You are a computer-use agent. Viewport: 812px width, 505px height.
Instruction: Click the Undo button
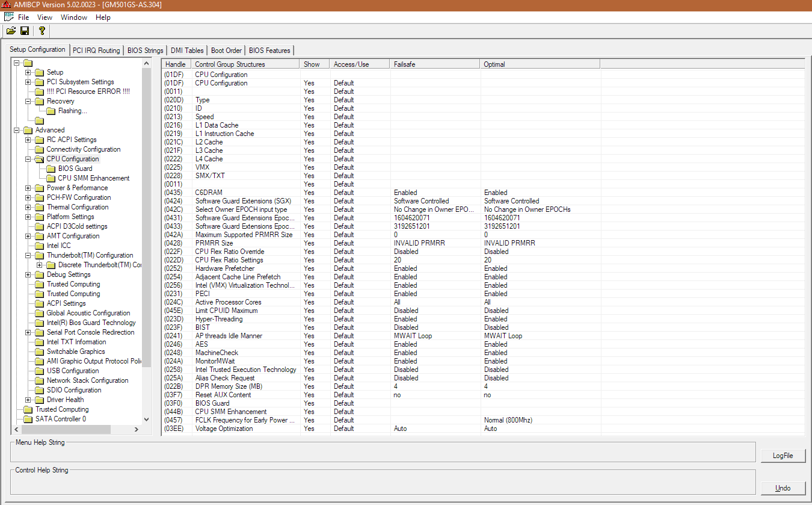coord(783,488)
